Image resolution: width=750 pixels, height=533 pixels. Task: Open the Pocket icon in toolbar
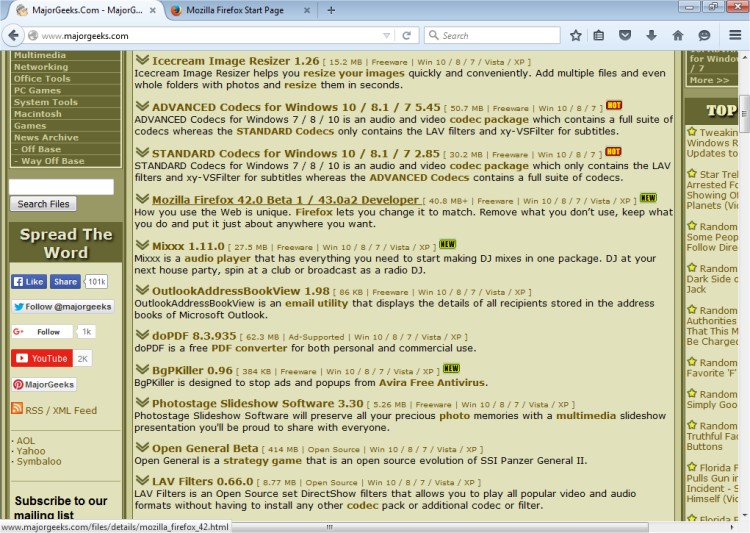click(625, 35)
